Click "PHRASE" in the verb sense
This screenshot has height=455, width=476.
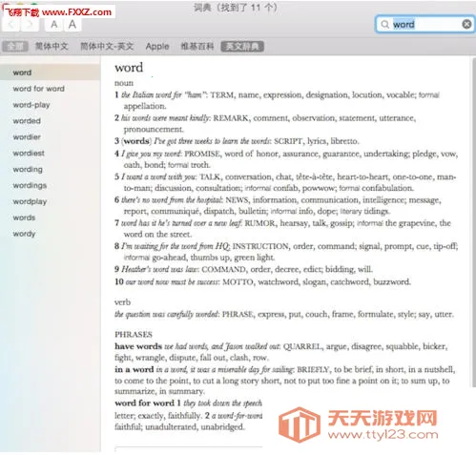pos(238,315)
